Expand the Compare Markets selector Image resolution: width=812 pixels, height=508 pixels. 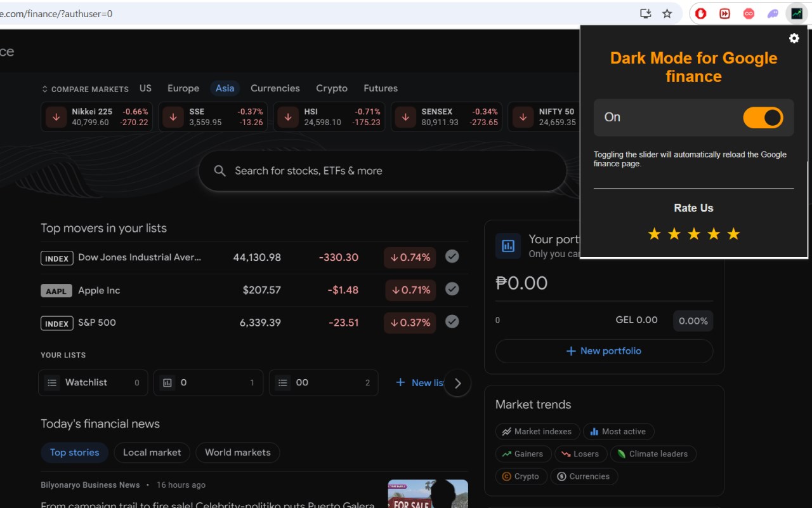pos(85,89)
